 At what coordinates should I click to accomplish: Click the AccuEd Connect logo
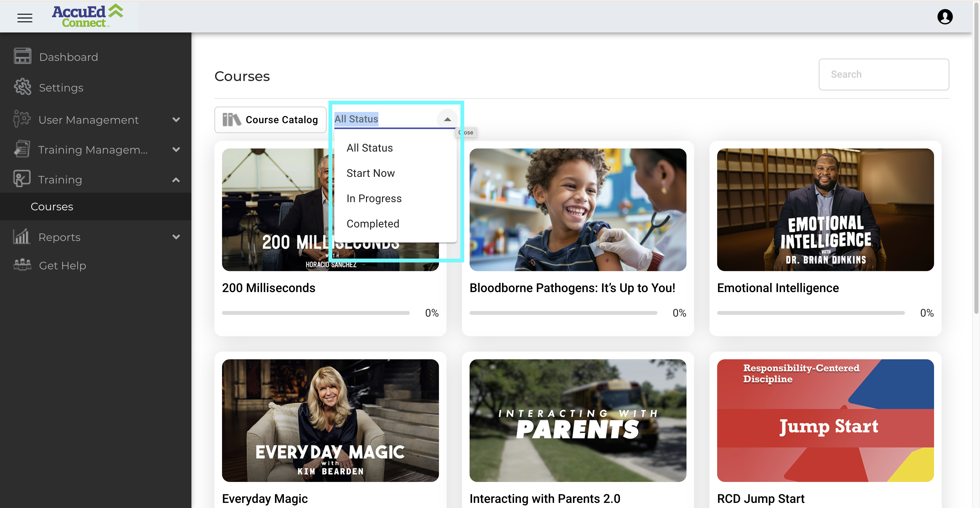tap(88, 16)
